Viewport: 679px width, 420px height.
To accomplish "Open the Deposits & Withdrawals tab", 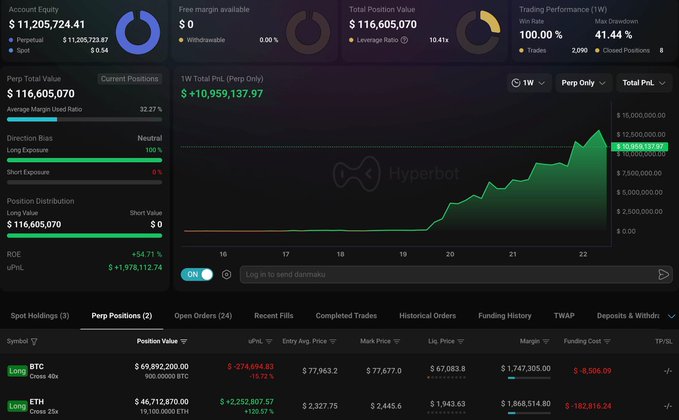I will click(628, 316).
